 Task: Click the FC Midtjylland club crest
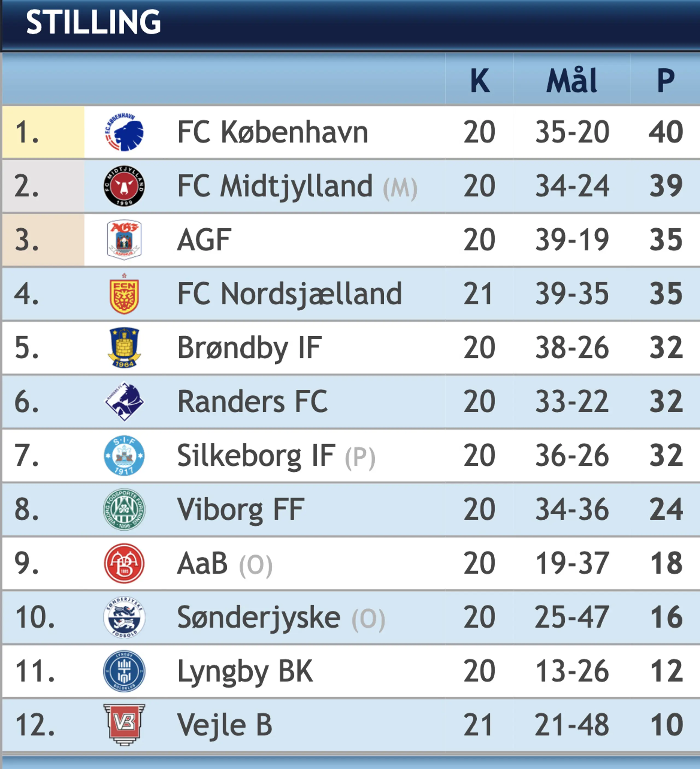click(x=124, y=186)
